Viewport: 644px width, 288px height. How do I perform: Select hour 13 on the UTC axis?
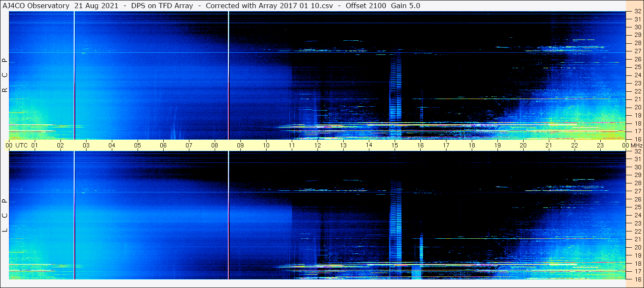pyautogui.click(x=343, y=145)
